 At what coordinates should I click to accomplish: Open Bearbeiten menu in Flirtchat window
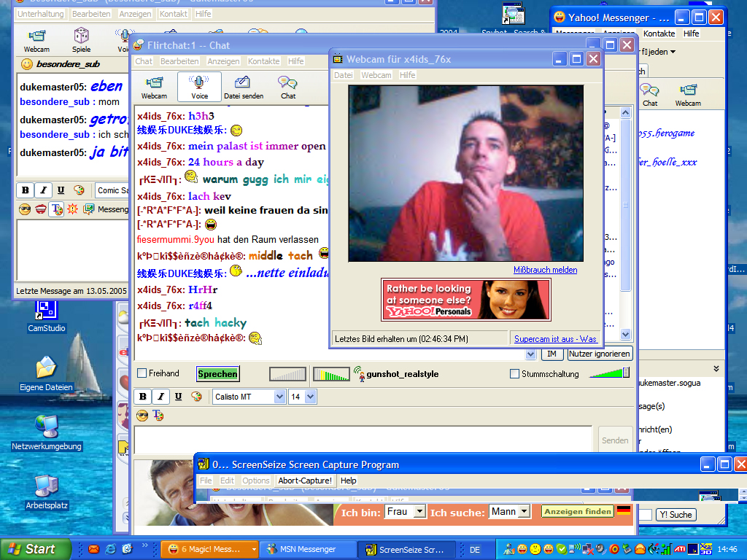click(179, 61)
